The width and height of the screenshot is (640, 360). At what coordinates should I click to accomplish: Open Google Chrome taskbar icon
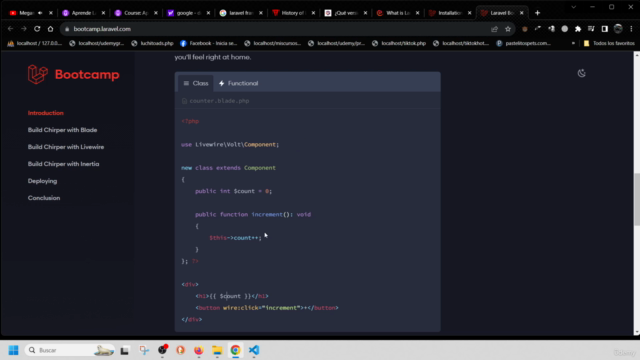236,350
